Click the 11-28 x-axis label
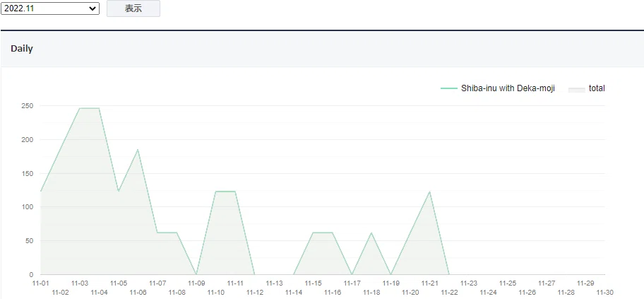 [566, 293]
